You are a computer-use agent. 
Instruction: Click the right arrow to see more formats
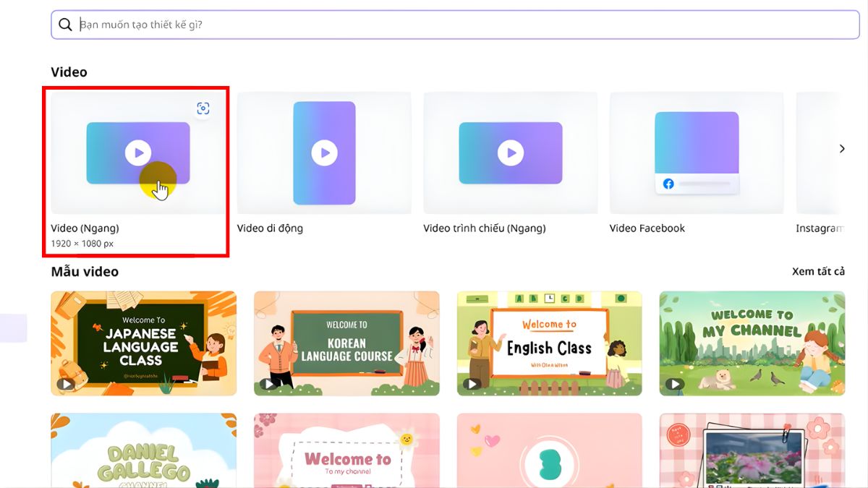click(x=842, y=148)
